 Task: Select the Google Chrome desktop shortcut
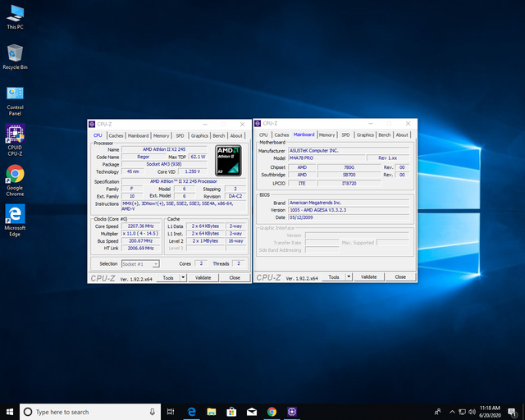(15, 180)
